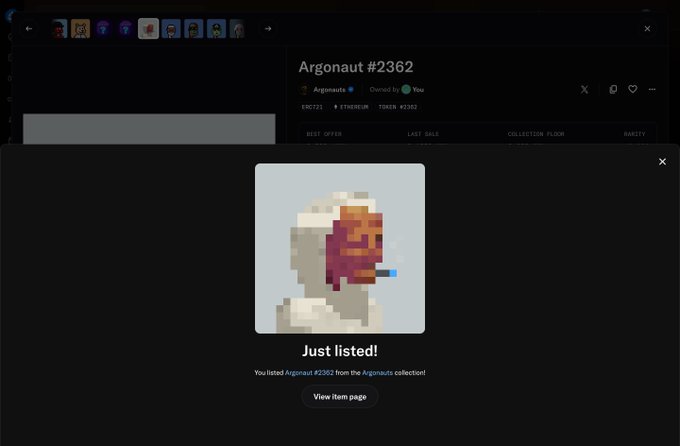Click the Argonauts collection logo in header
The height and width of the screenshot is (446, 680).
(304, 90)
